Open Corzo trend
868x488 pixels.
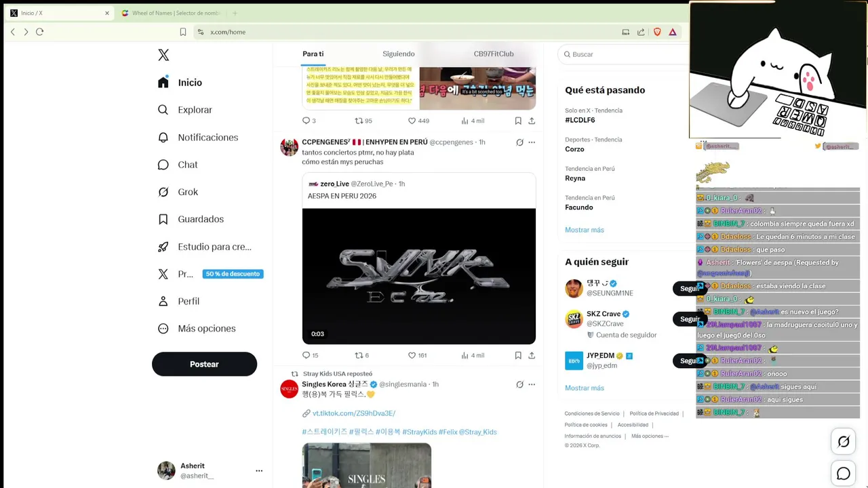(574, 149)
